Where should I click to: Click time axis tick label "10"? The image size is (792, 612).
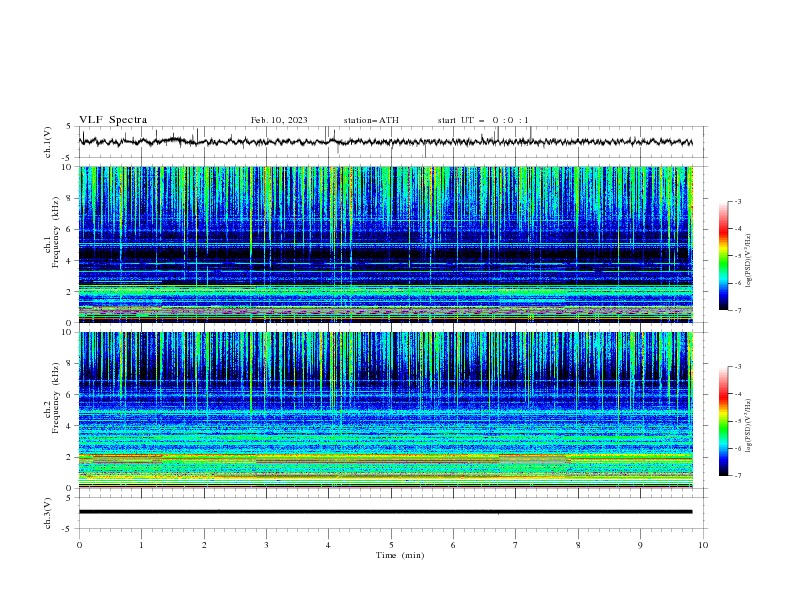[703, 545]
